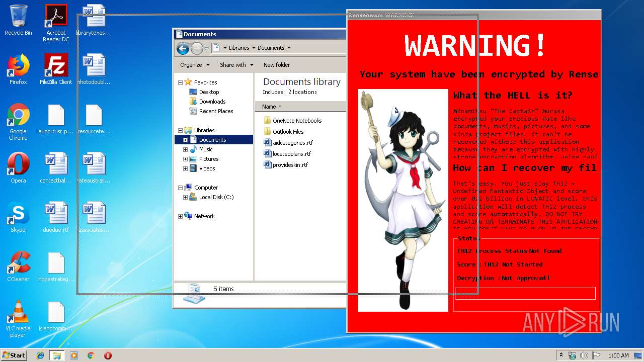Screen dimensions: 644x362
Task: Select locatedplans.rtf file
Action: (x=292, y=154)
